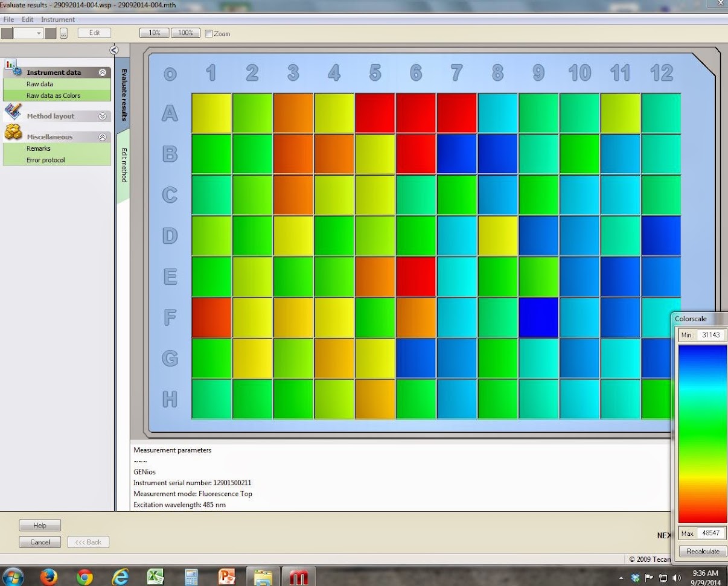Viewport: 728px width, 586px height.
Task: Collapse the left sidebar with arrow icon
Action: pyautogui.click(x=114, y=50)
